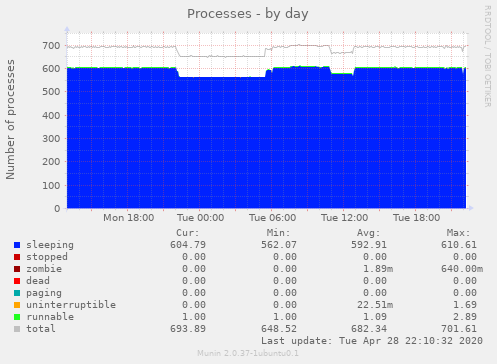Click uninterruptible average value 22.51m
The height and width of the screenshot is (364, 497).
(375, 305)
